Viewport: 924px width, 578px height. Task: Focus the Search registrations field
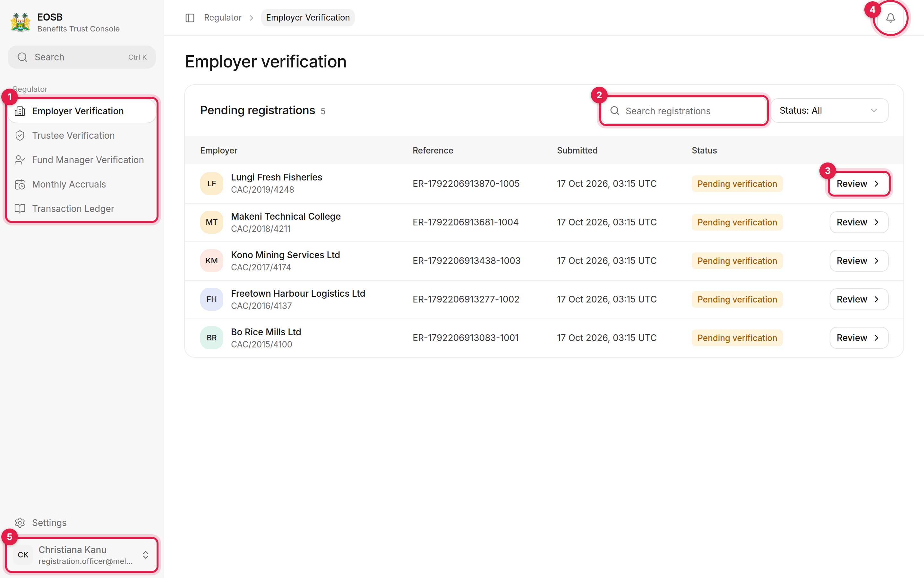coord(683,111)
